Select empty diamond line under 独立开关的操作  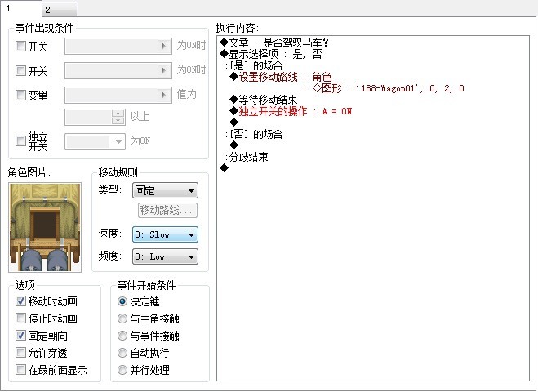233,122
